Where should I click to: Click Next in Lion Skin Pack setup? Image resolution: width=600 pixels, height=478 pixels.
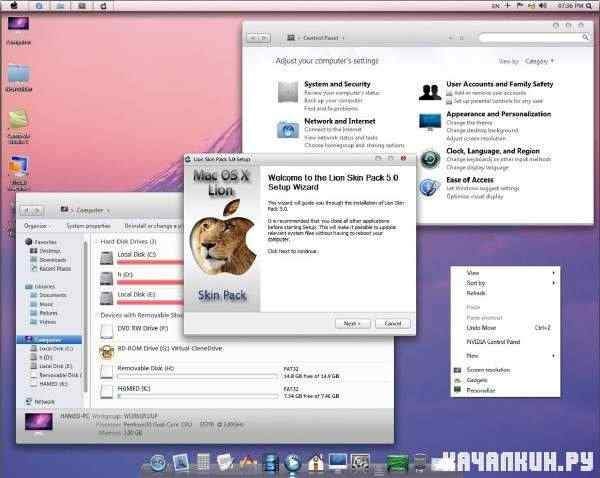point(352,324)
